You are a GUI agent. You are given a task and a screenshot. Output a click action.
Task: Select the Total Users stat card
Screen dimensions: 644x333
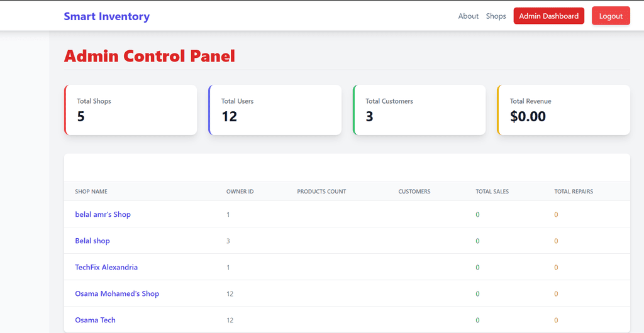275,110
